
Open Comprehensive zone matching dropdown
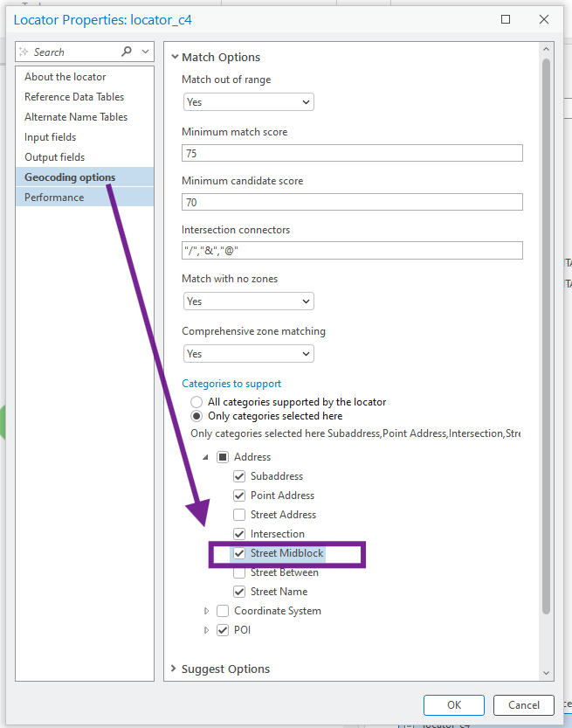click(248, 354)
